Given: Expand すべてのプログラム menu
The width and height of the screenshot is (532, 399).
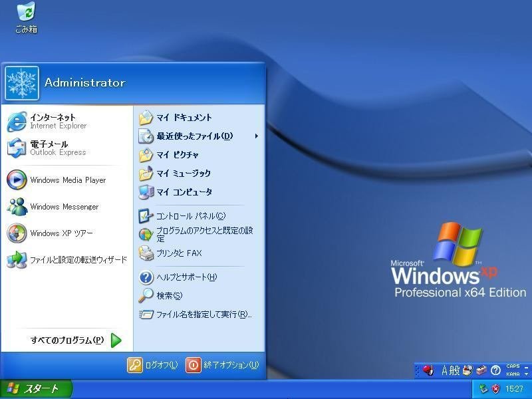Looking at the screenshot, I should (68, 340).
